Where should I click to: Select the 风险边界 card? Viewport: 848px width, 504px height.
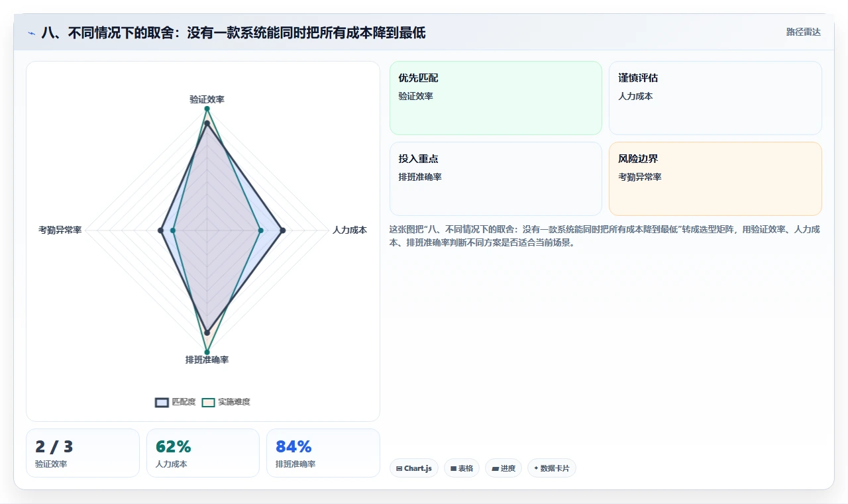(x=715, y=179)
